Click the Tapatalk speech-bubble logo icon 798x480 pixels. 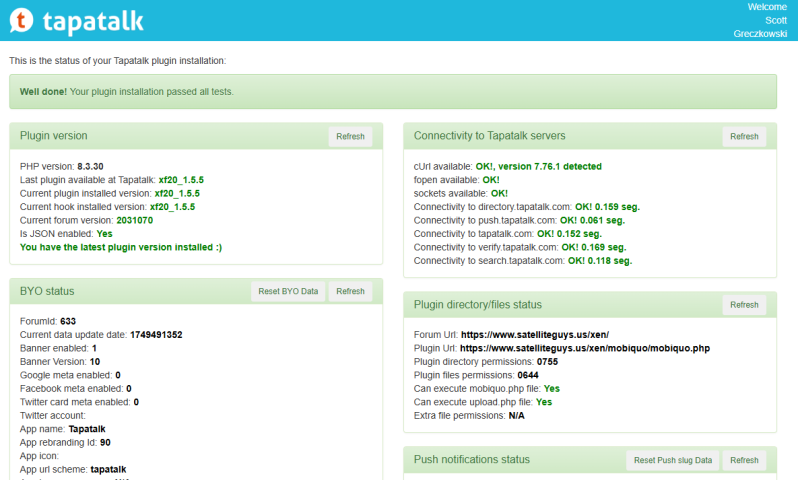(21, 20)
